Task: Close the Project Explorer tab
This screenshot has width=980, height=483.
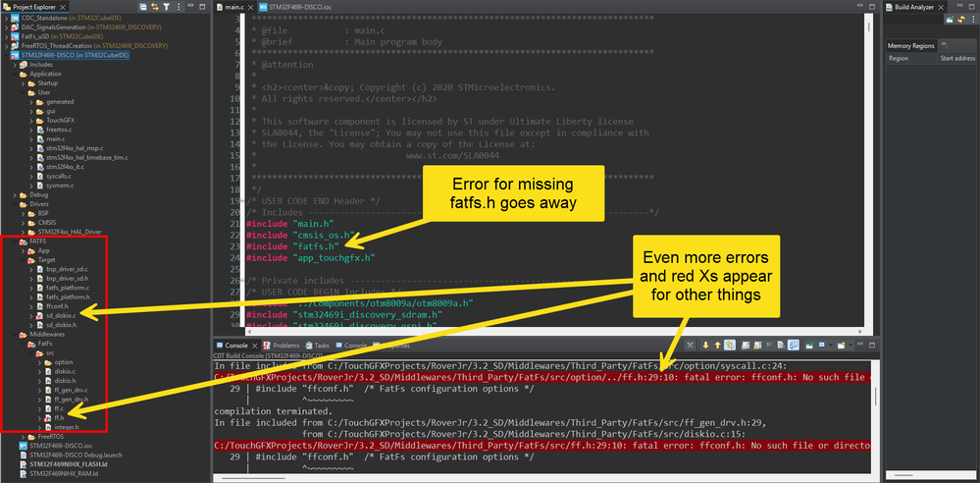Action: pyautogui.click(x=62, y=8)
